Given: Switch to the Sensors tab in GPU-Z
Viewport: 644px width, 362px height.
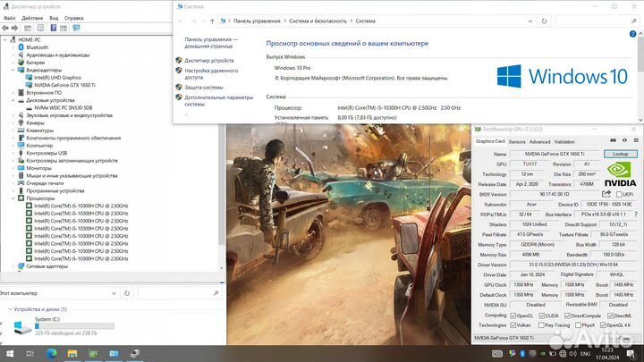Looking at the screenshot, I should pyautogui.click(x=517, y=141).
